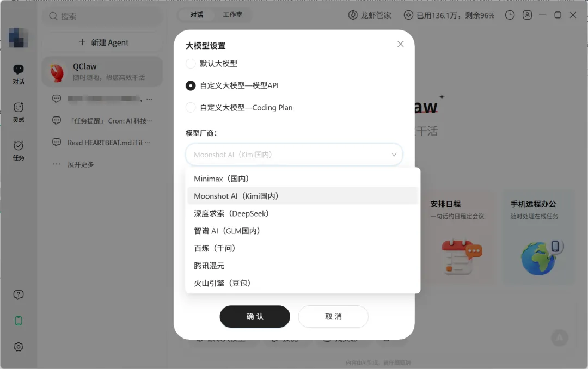Viewport: 588px width, 369px height.
Task: Open the history clock icon
Action: tap(510, 15)
